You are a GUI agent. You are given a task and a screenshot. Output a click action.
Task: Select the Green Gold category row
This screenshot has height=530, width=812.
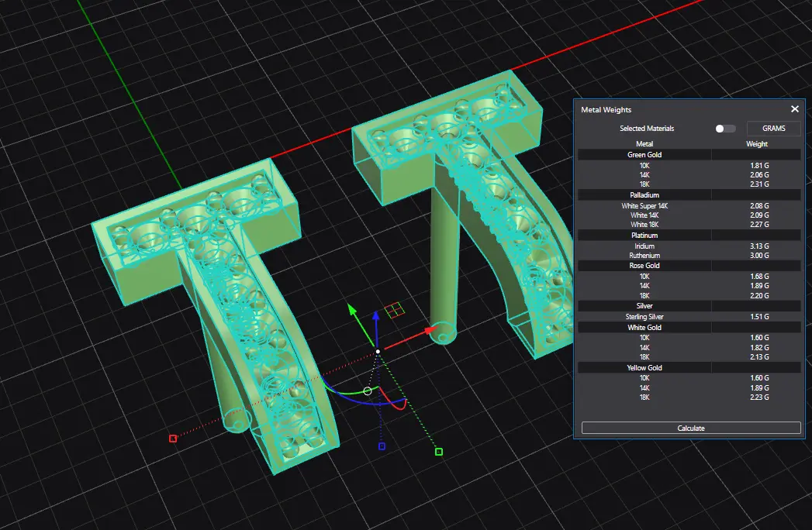pyautogui.click(x=644, y=155)
